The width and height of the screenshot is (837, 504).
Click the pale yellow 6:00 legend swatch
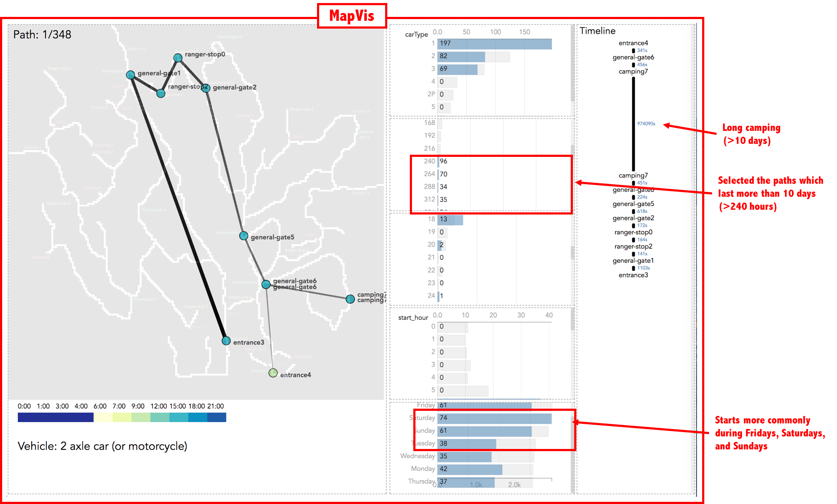tap(103, 417)
